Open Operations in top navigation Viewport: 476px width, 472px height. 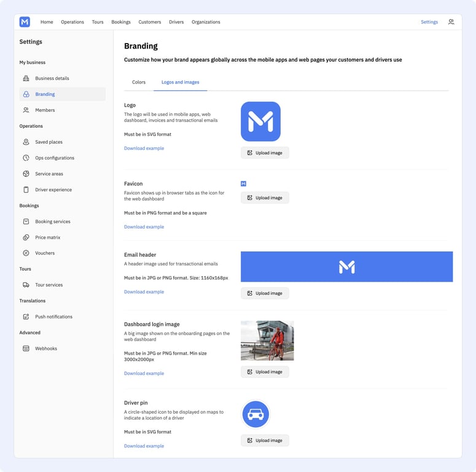(x=72, y=22)
